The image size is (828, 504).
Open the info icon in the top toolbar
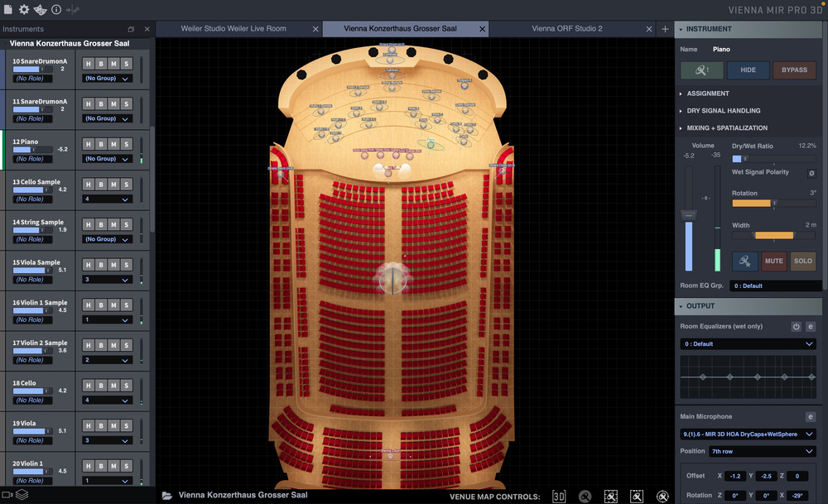[x=55, y=9]
